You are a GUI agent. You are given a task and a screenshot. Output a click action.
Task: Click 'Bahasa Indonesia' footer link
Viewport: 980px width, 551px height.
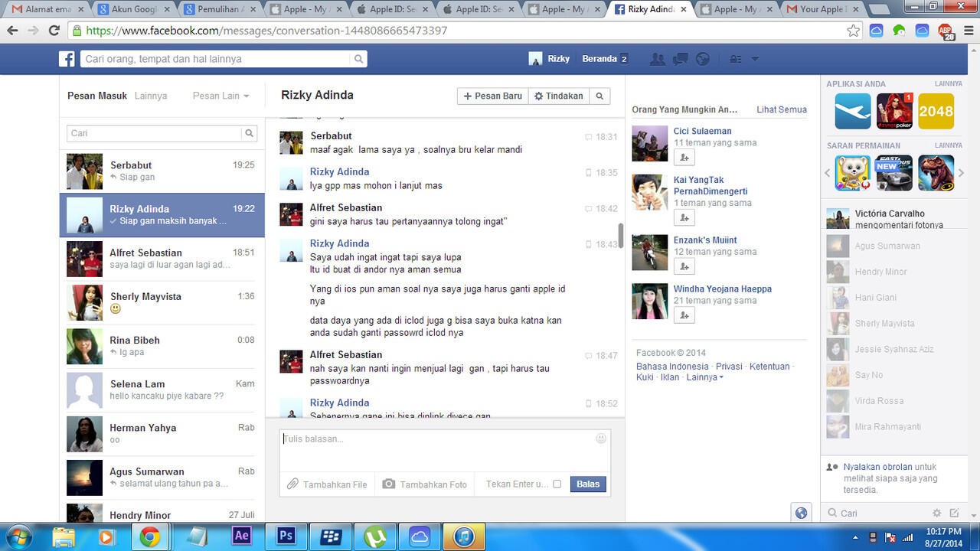pyautogui.click(x=672, y=367)
